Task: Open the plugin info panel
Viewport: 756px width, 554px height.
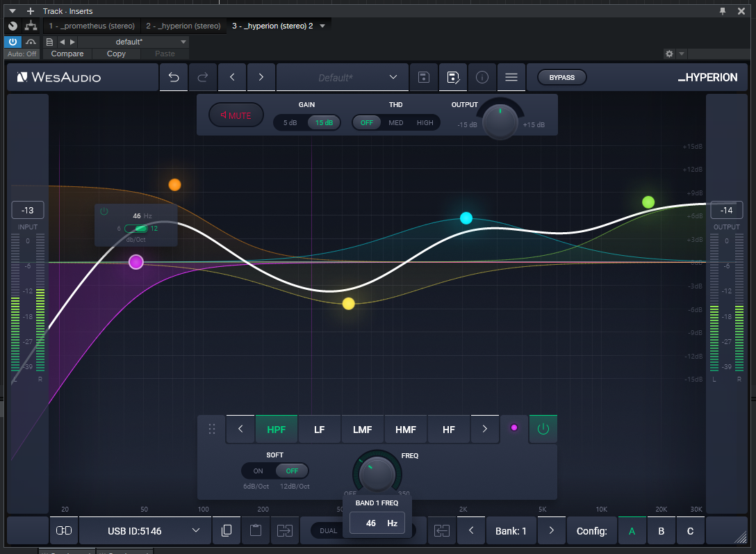Action: [482, 77]
